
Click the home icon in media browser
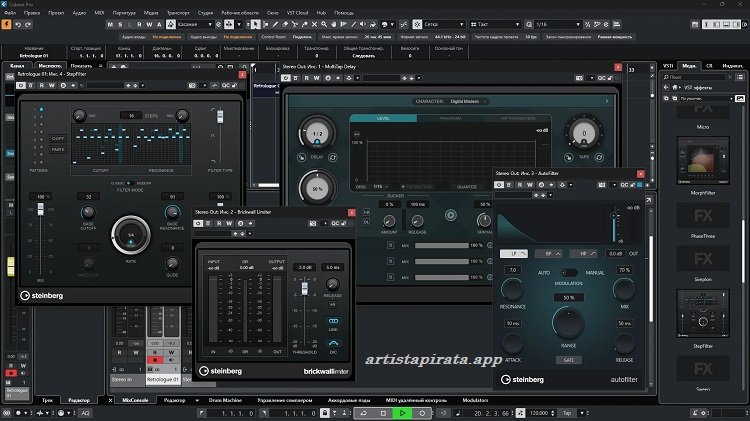click(674, 88)
